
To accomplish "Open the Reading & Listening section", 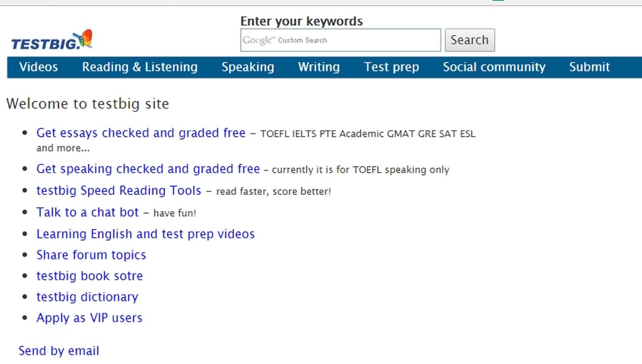I will (x=140, y=67).
